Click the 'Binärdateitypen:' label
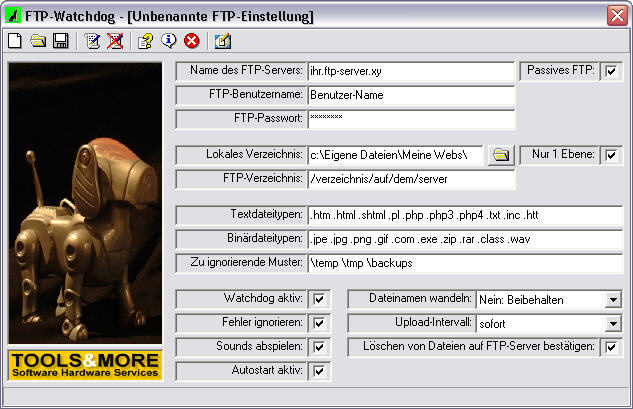Image resolution: width=633 pixels, height=409 pixels. pos(264,238)
